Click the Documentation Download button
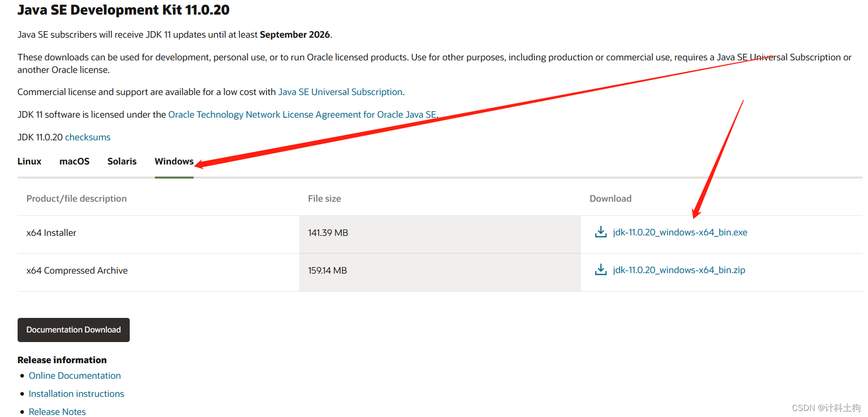The height and width of the screenshot is (417, 868). tap(73, 330)
